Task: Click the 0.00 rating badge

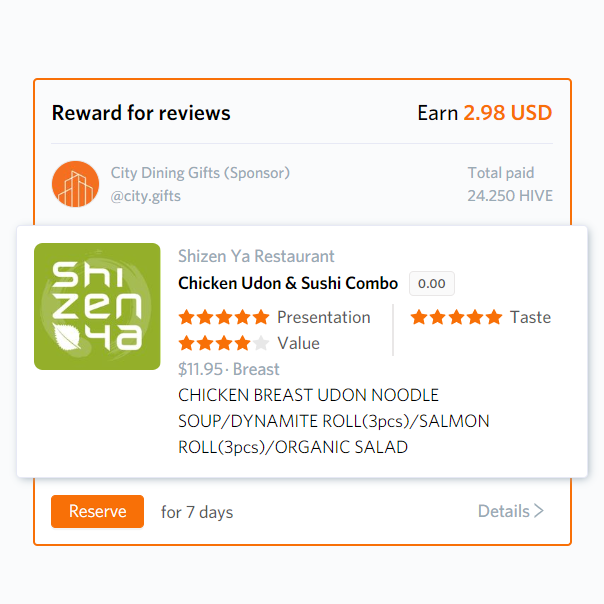Action: 432,284
